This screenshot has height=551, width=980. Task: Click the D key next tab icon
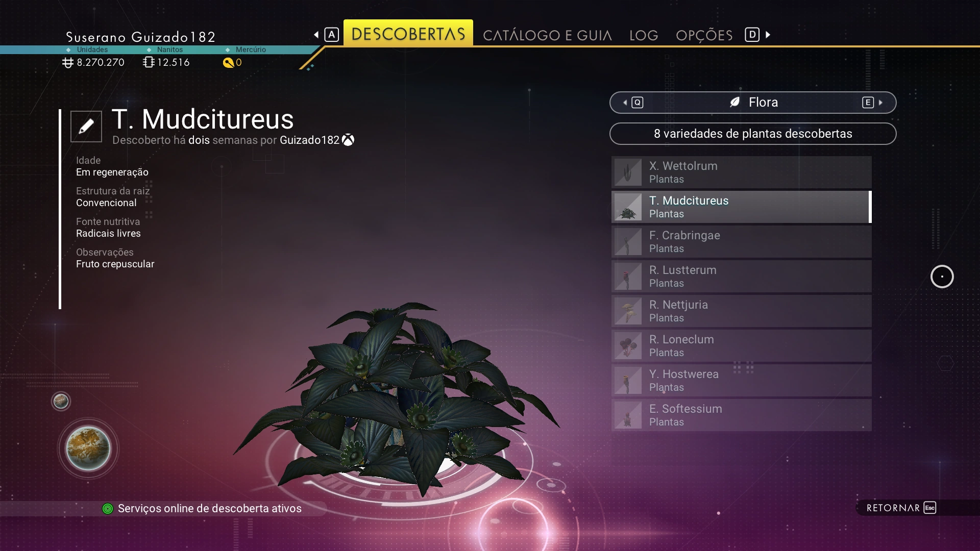[x=752, y=35]
